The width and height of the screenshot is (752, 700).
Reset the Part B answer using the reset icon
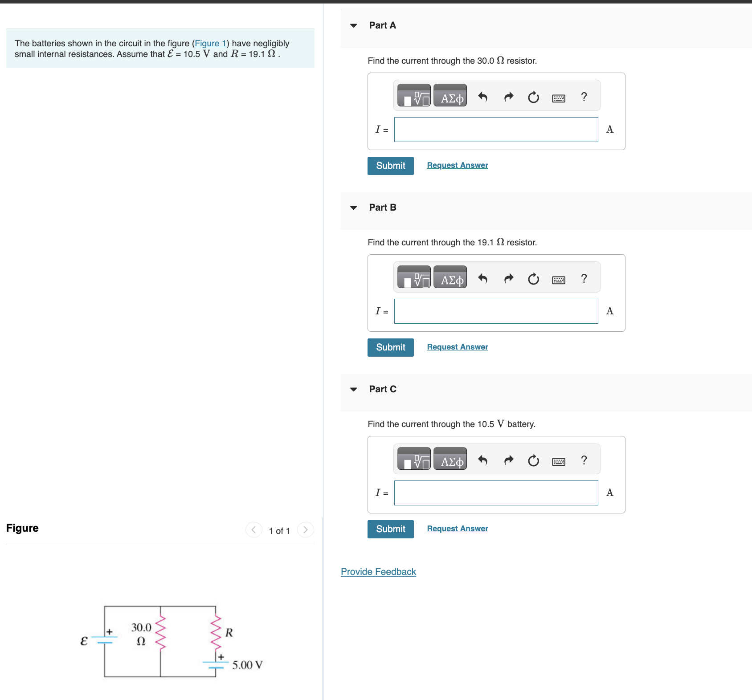coord(533,279)
